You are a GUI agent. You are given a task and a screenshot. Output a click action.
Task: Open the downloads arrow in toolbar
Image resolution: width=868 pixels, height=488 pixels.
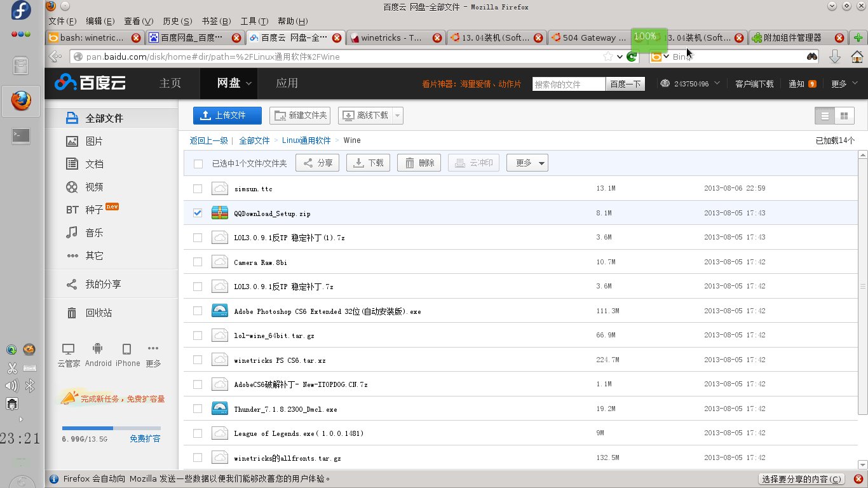[835, 57]
